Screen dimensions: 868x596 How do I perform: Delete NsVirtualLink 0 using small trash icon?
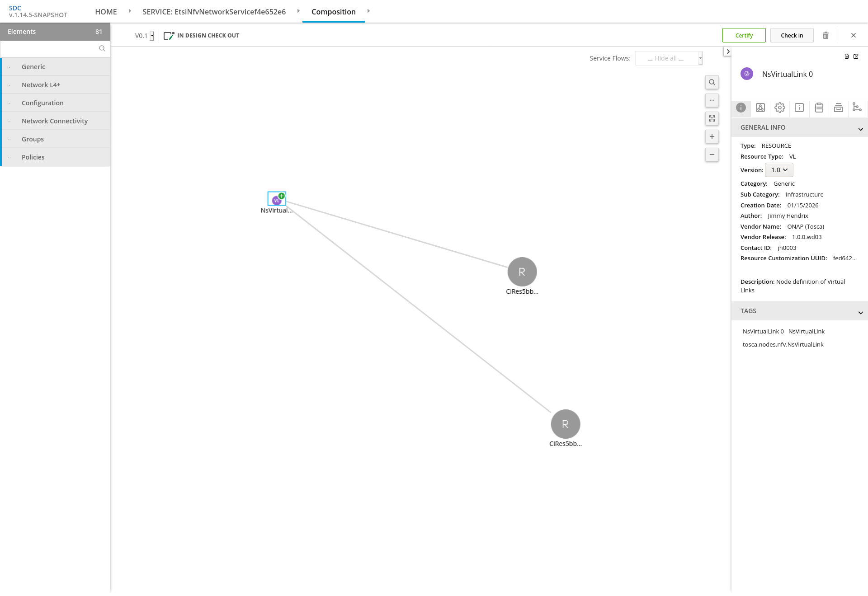click(846, 56)
